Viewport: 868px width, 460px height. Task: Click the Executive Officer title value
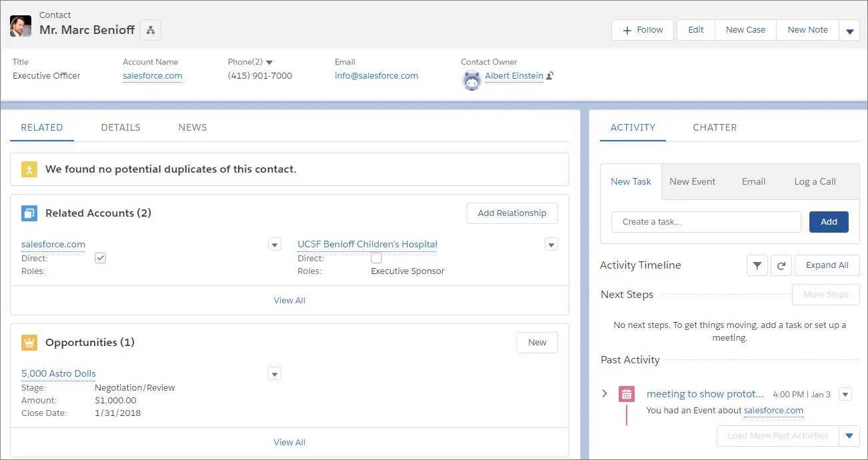coord(47,76)
